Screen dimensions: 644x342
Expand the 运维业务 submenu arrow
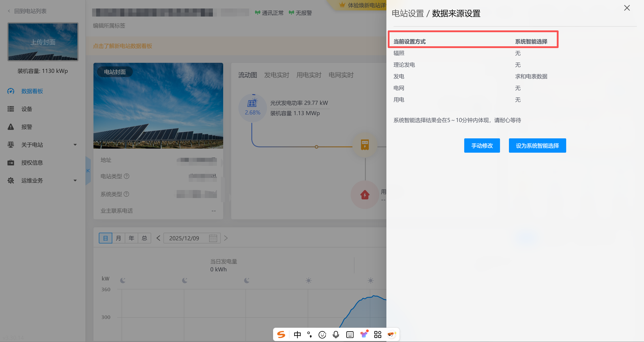coord(75,181)
